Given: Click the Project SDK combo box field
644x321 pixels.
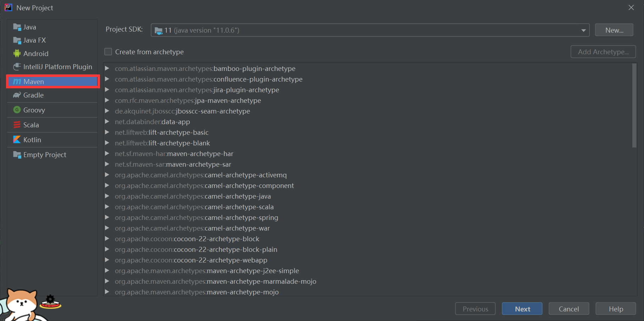Looking at the screenshot, I should 370,30.
